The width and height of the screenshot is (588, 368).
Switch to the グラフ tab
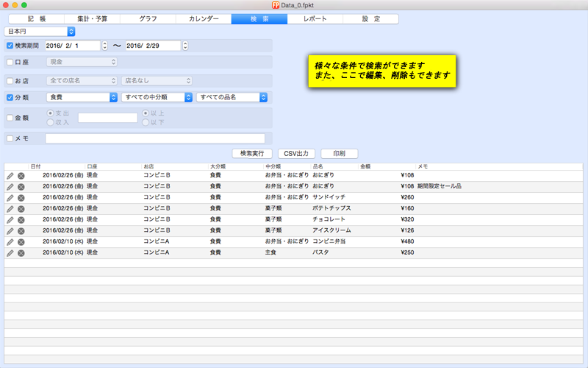[x=148, y=19]
